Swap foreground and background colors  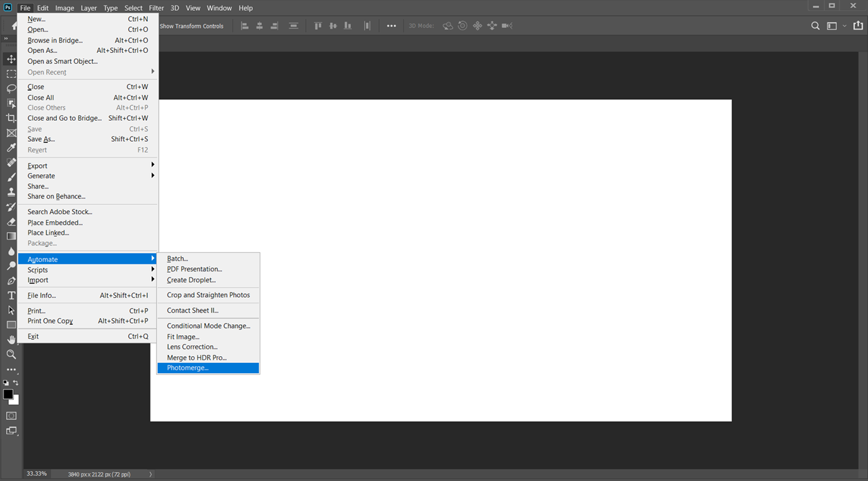click(x=16, y=383)
